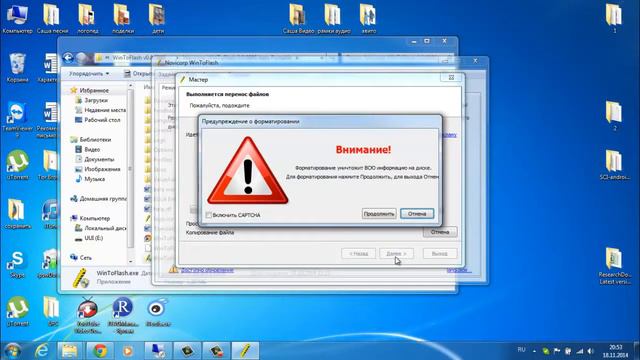The width and height of the screenshot is (640, 360).
Task: Select Музыка library in Explorer sidebar
Action: pyautogui.click(x=90, y=179)
